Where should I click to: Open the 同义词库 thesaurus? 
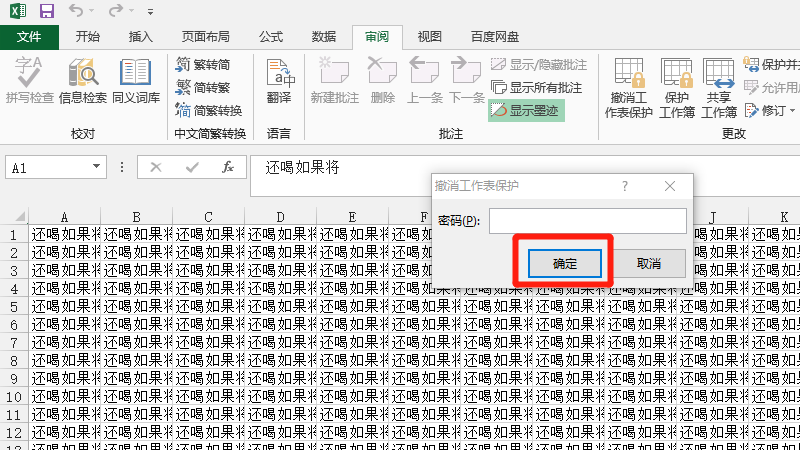136,80
